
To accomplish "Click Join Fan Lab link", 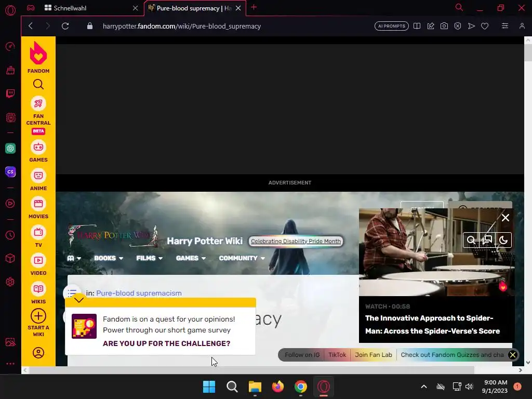I will (373, 355).
